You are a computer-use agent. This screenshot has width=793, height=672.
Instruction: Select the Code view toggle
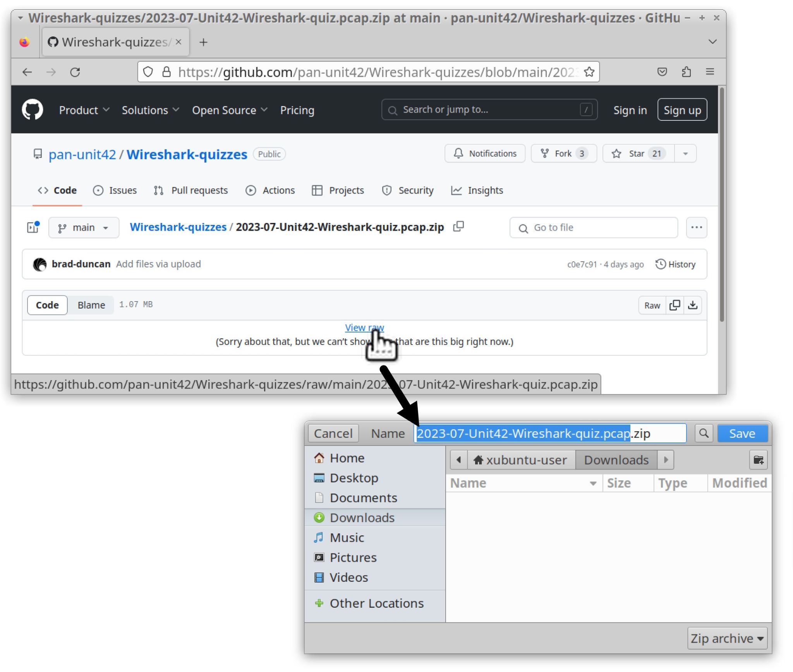[47, 305]
